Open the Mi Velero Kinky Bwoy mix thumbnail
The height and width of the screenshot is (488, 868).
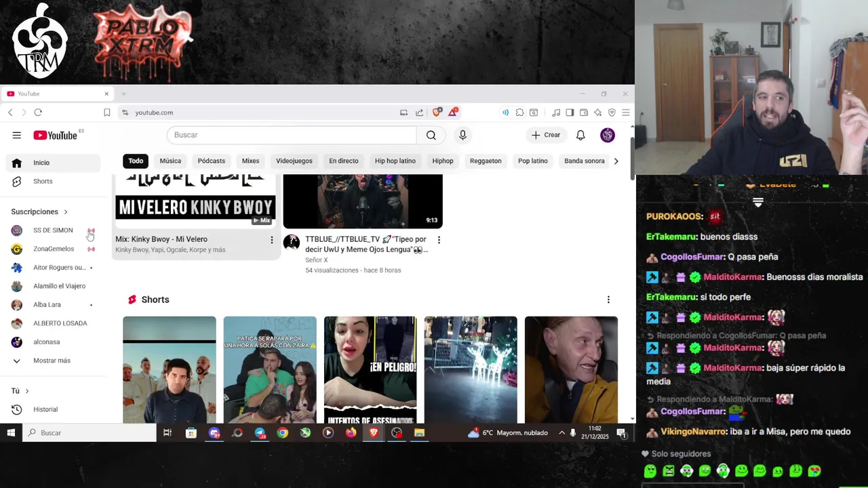click(x=195, y=200)
